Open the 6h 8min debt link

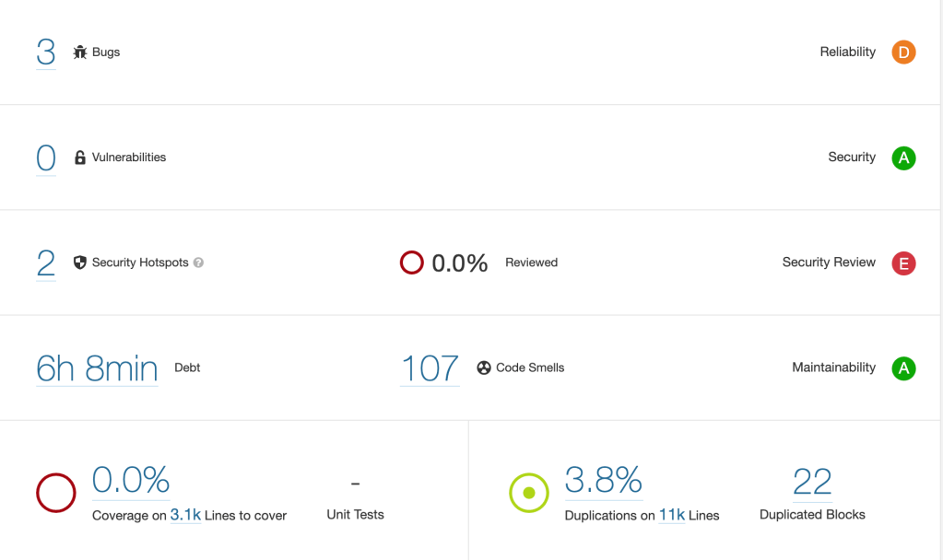97,367
